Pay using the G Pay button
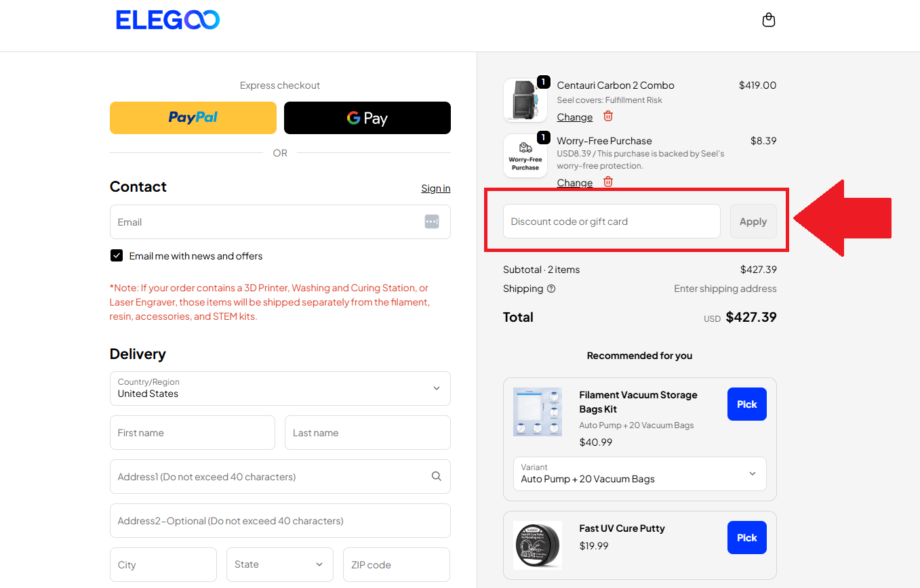Screen dimensions: 920x588 pos(367,117)
